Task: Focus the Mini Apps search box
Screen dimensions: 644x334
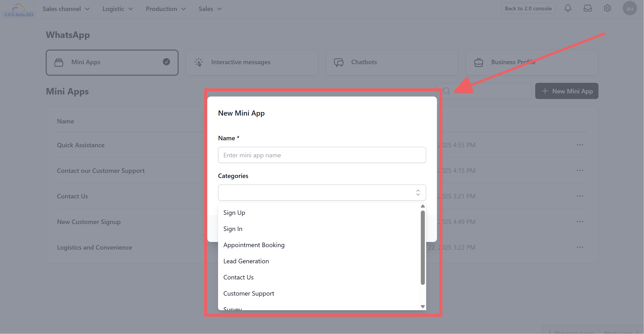Action: coord(484,91)
